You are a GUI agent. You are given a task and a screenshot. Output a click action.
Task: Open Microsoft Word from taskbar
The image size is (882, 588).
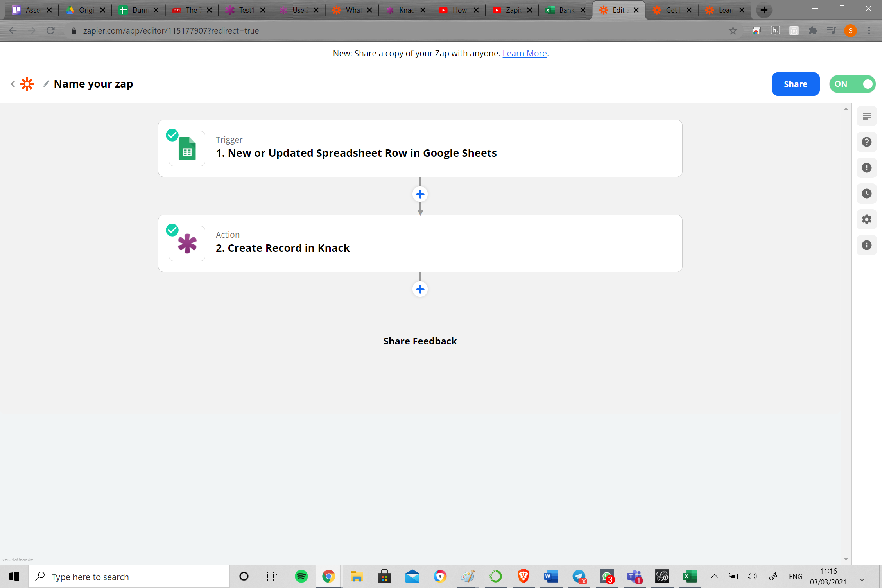coord(551,576)
